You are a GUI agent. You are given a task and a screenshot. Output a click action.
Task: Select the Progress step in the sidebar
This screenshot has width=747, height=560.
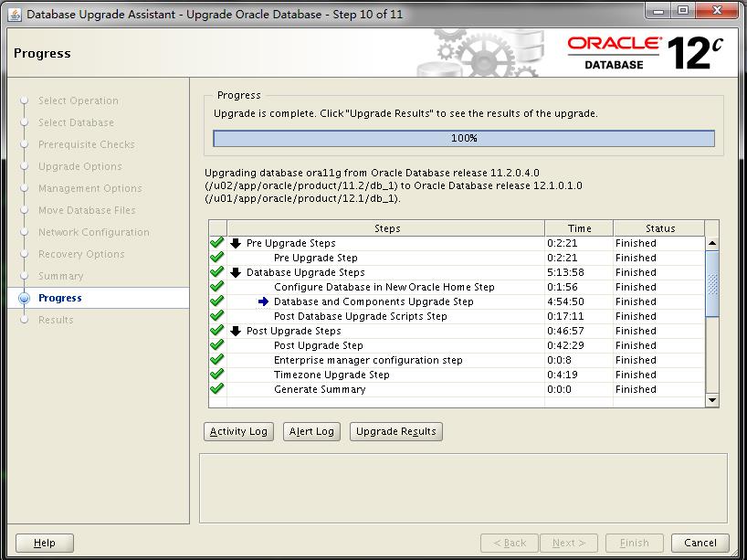tap(60, 299)
